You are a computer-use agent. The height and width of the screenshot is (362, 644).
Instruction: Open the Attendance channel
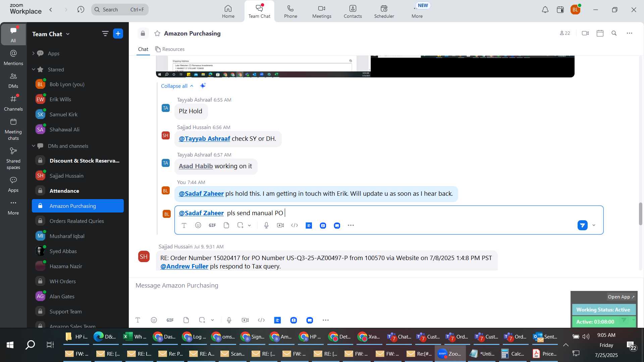coord(78,191)
